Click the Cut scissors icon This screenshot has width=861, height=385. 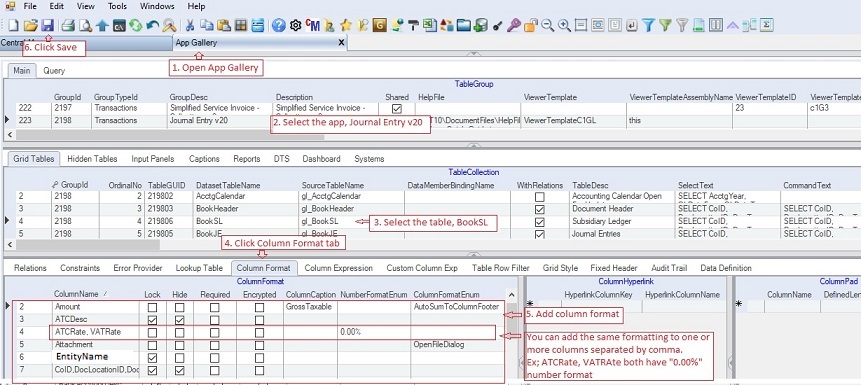click(190, 25)
